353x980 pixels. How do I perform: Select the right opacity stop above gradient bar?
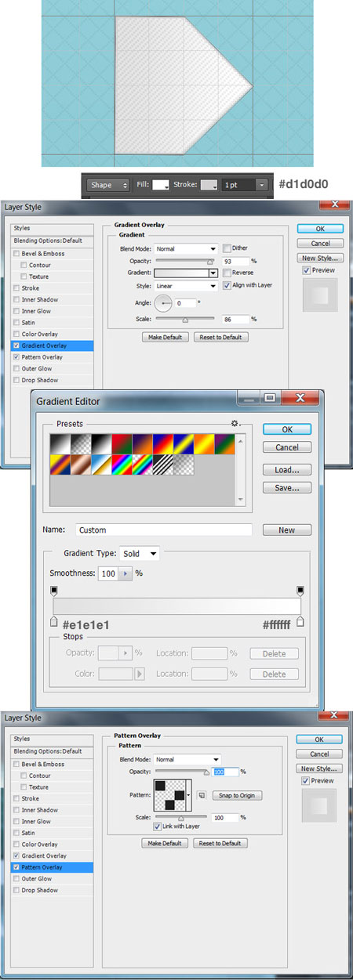tap(300, 591)
